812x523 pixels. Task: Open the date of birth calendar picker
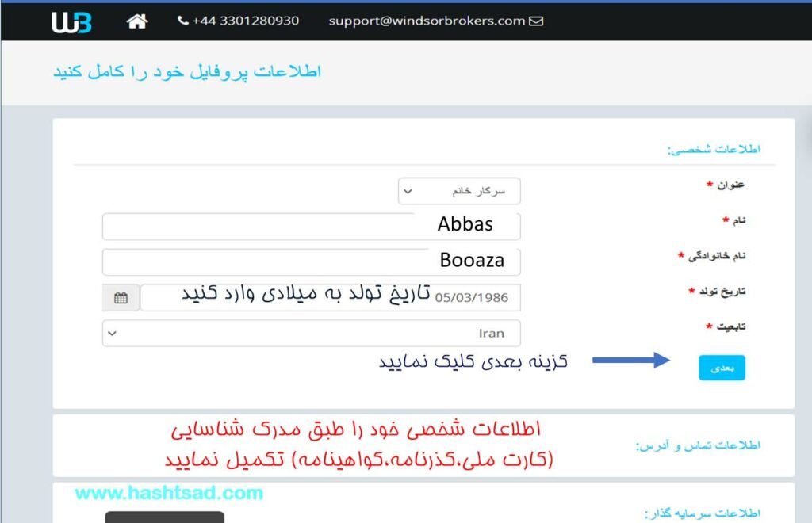(x=121, y=298)
